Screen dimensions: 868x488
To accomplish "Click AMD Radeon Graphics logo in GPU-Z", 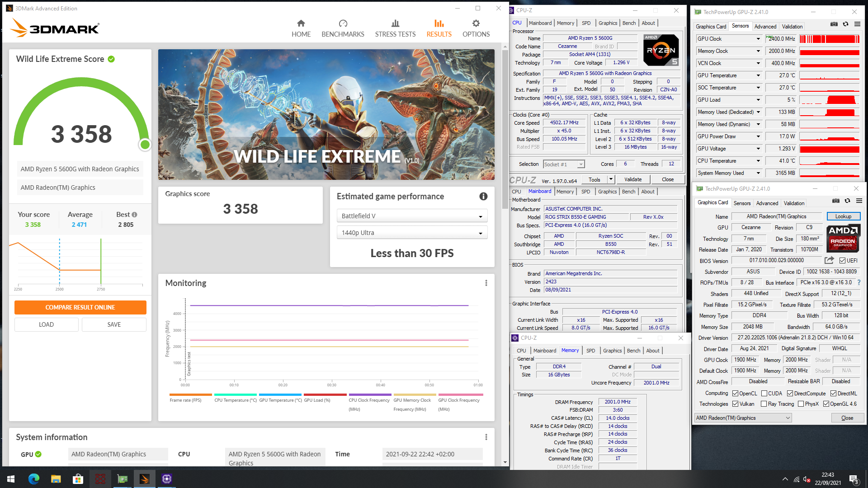I will [843, 238].
